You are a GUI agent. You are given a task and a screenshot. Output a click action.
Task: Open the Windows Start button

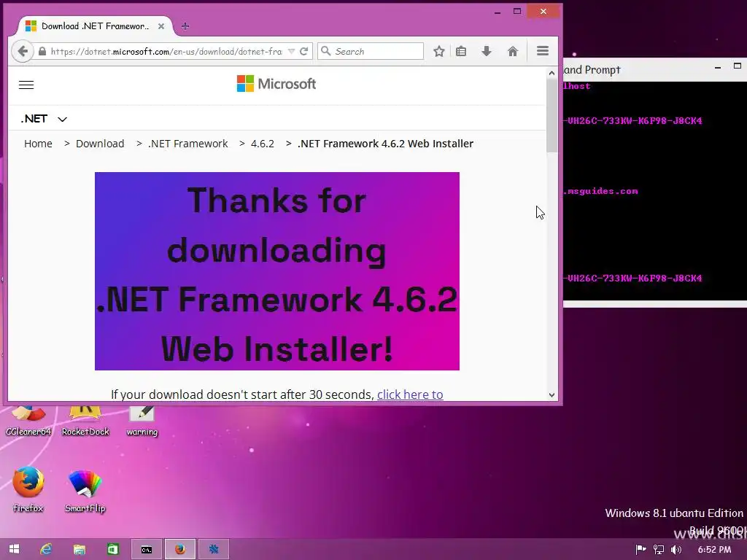[x=15, y=549]
